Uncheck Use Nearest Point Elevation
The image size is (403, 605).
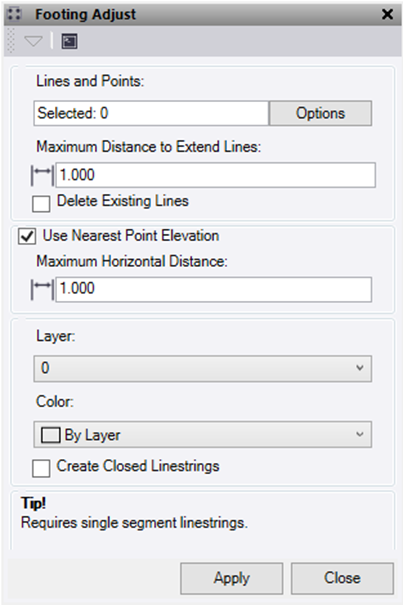click(27, 236)
